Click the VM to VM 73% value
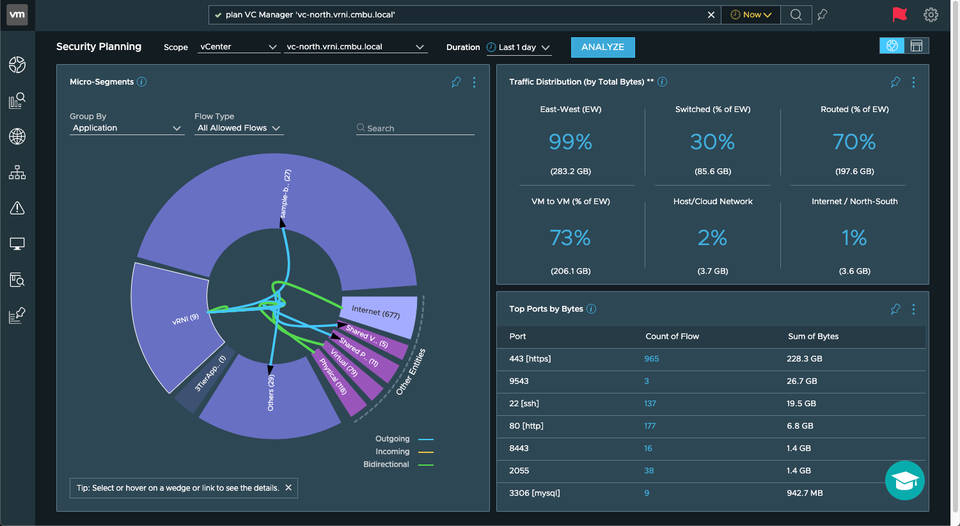 570,238
